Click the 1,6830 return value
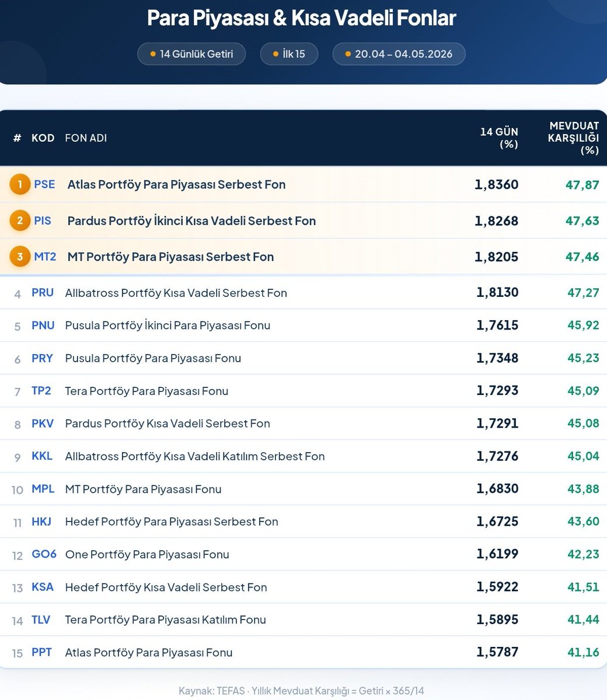This screenshot has width=607, height=700. 497,489
